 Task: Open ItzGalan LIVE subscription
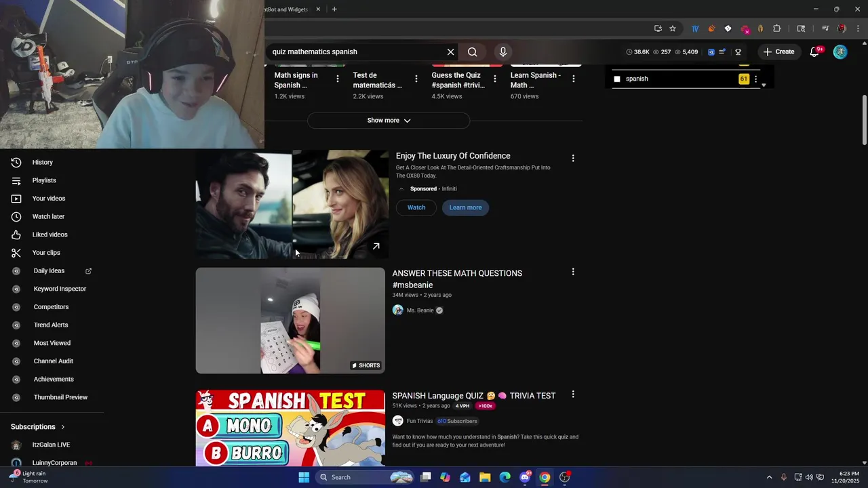52,445
